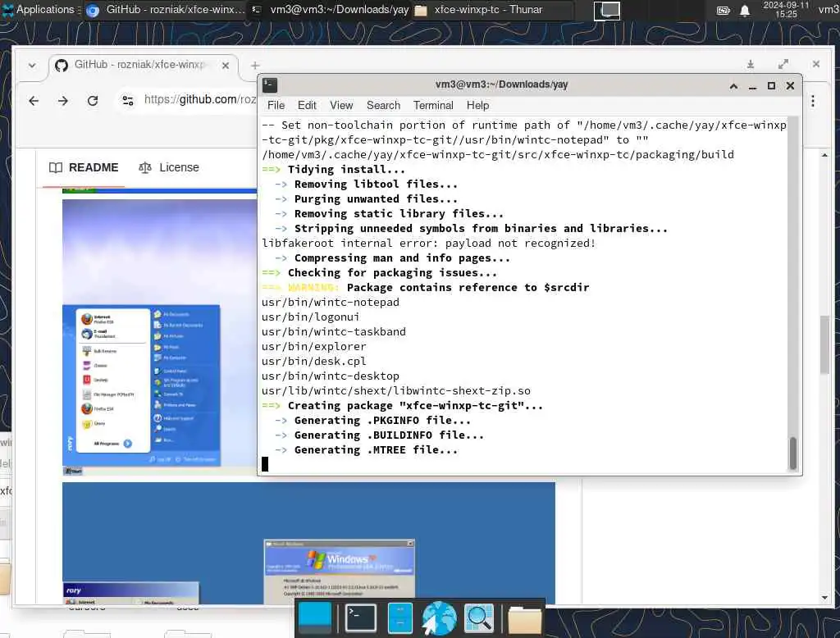Screen dimensions: 840x638
Task: Launch the web browser globe dock icon
Action: coord(439,618)
